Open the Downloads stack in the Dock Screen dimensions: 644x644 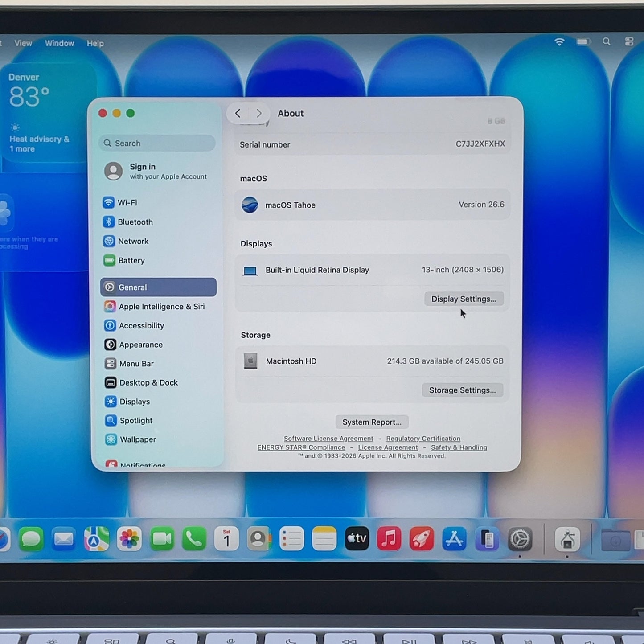point(615,540)
